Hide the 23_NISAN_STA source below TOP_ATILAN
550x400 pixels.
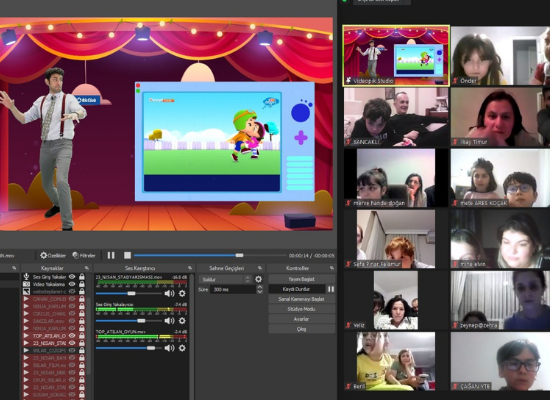(x=72, y=343)
